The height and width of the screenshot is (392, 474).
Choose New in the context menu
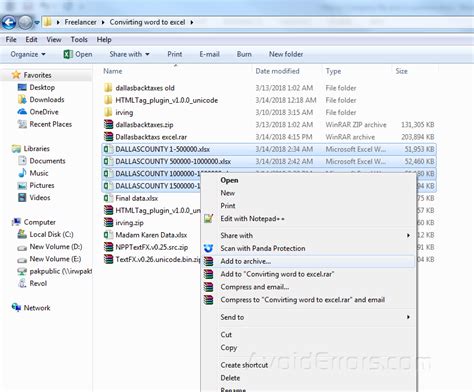pyautogui.click(x=227, y=193)
